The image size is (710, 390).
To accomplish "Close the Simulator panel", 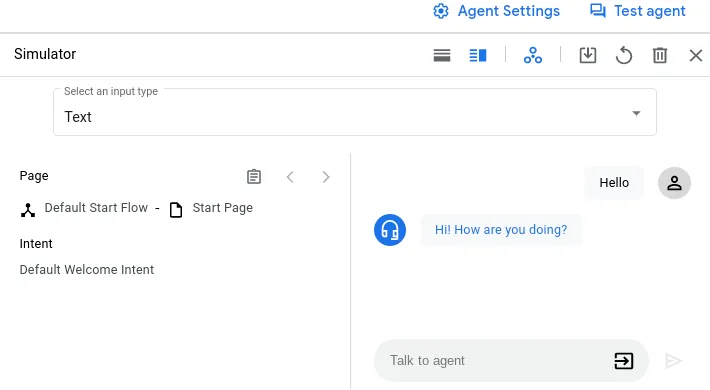I will pyautogui.click(x=696, y=55).
